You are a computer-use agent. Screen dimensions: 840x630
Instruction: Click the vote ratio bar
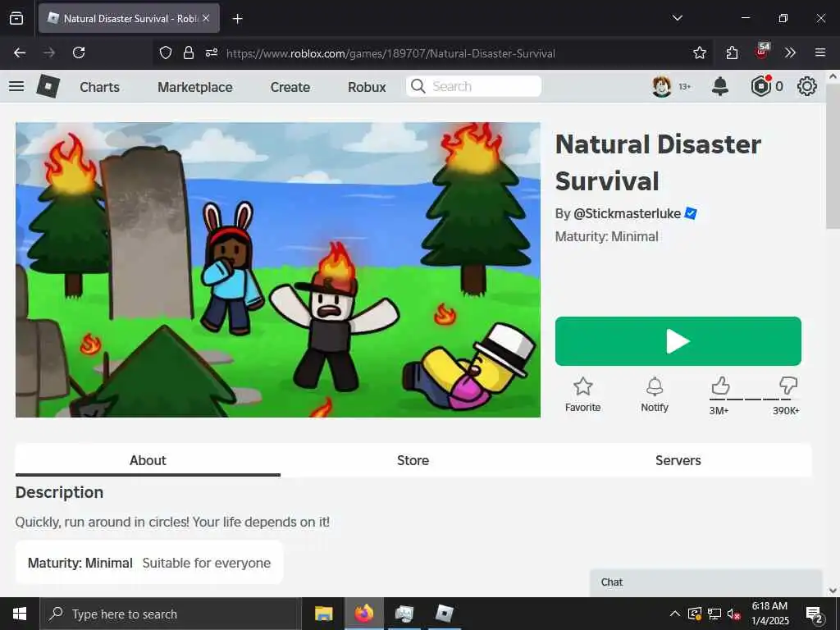pyautogui.click(x=755, y=399)
